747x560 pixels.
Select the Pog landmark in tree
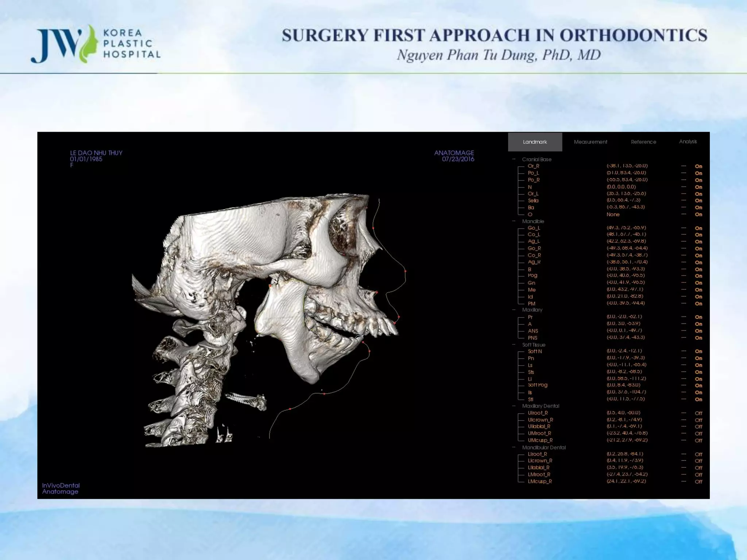[533, 276]
